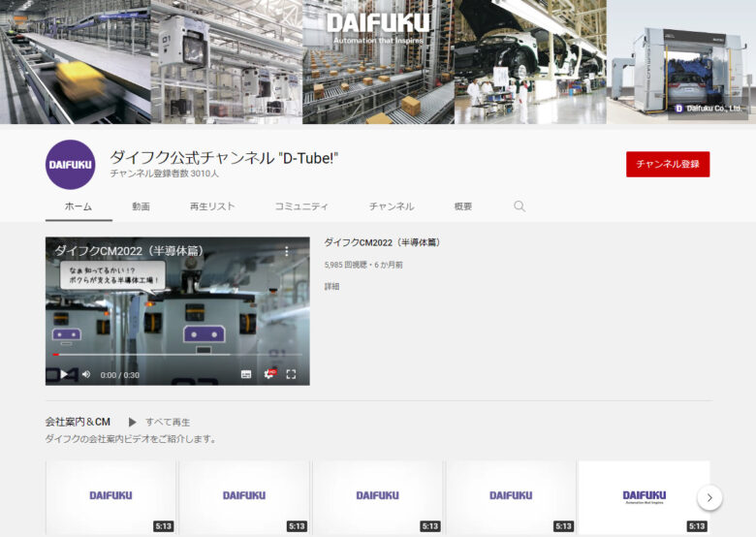Open the channel search magnifier icon
This screenshot has height=537, width=756.
[x=520, y=206]
